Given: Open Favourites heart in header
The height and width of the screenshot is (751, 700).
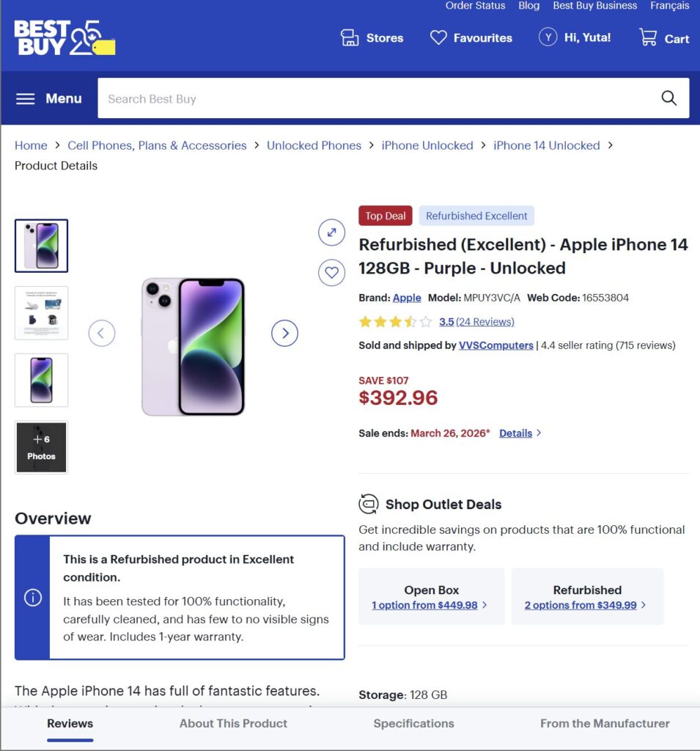Looking at the screenshot, I should 438,37.
